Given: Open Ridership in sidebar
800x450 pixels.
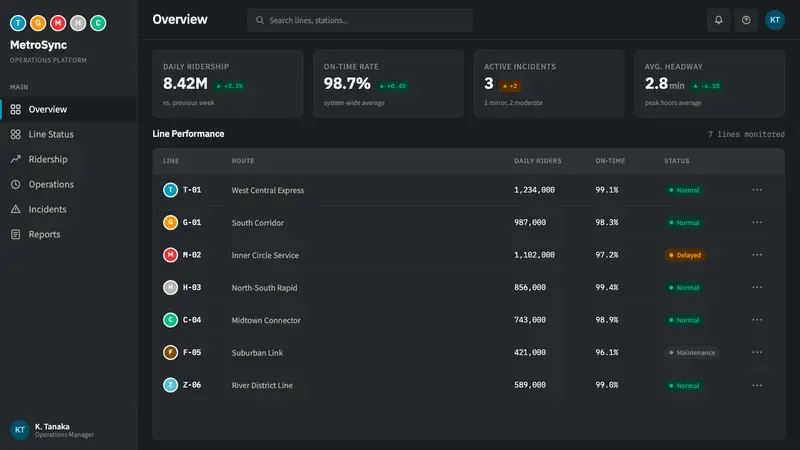Looking at the screenshot, I should click(x=69, y=159).
